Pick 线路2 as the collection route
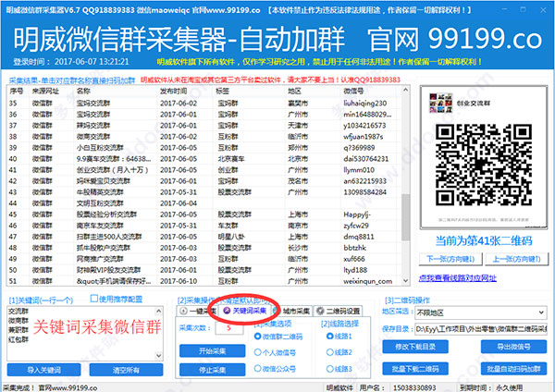 325,352
